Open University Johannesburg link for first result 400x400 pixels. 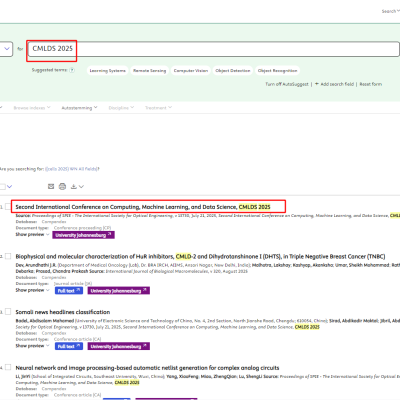(x=83, y=235)
